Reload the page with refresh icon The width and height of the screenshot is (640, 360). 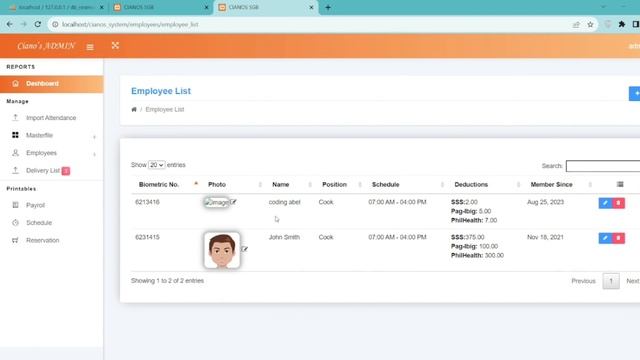pos(38,24)
